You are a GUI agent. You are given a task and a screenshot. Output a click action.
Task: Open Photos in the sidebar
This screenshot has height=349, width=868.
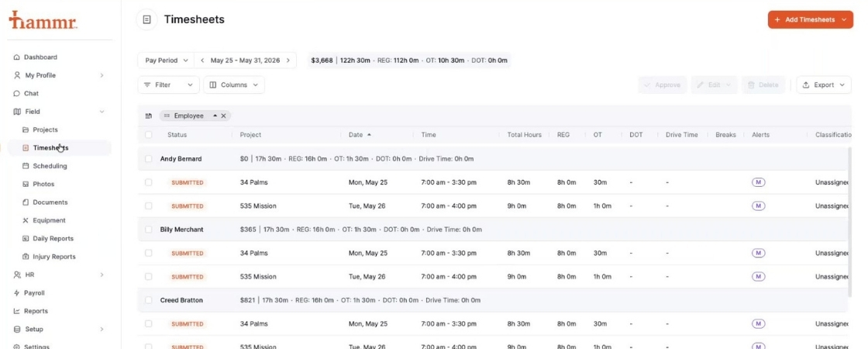[x=43, y=184]
